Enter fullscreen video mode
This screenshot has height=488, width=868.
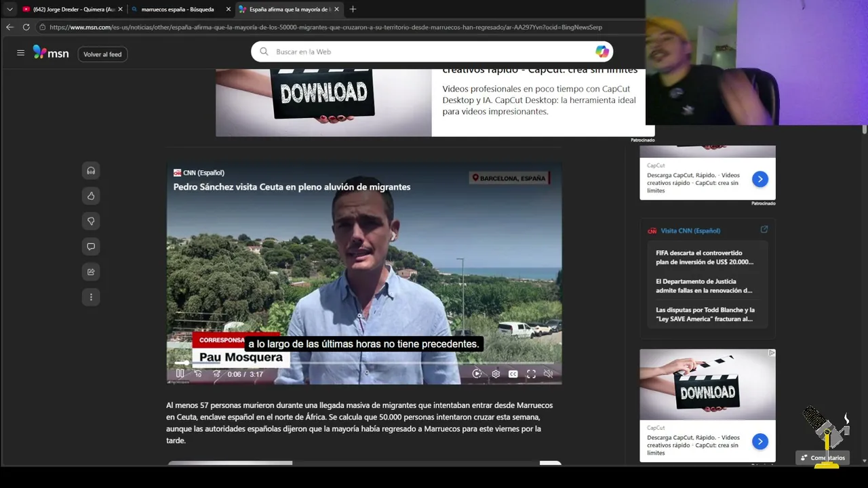pyautogui.click(x=531, y=373)
